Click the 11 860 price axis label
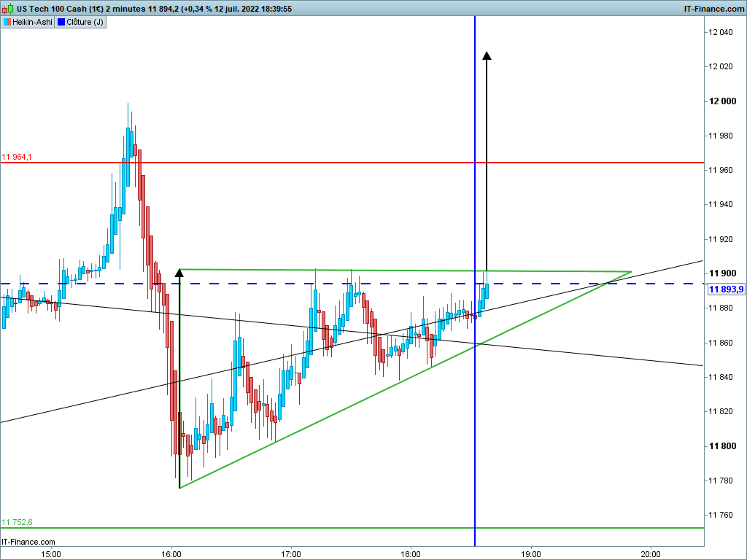 [x=720, y=343]
